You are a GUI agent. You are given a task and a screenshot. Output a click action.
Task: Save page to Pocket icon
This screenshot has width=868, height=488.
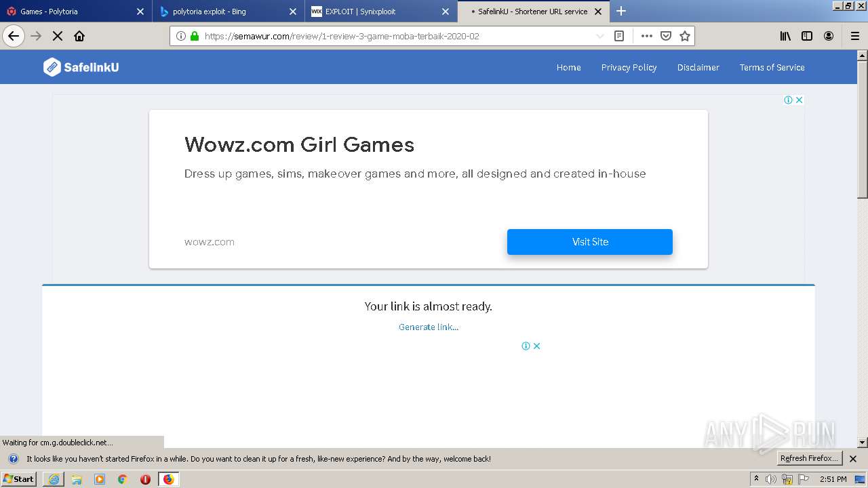(666, 36)
